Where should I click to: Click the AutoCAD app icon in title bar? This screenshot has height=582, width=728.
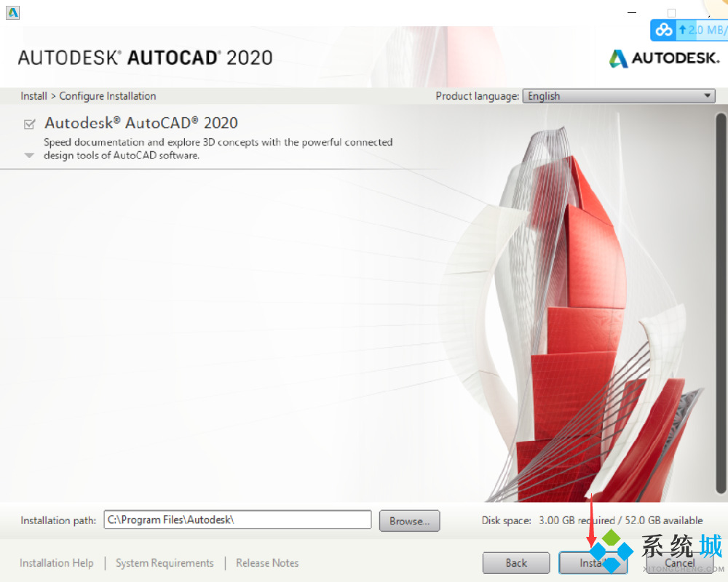point(13,12)
